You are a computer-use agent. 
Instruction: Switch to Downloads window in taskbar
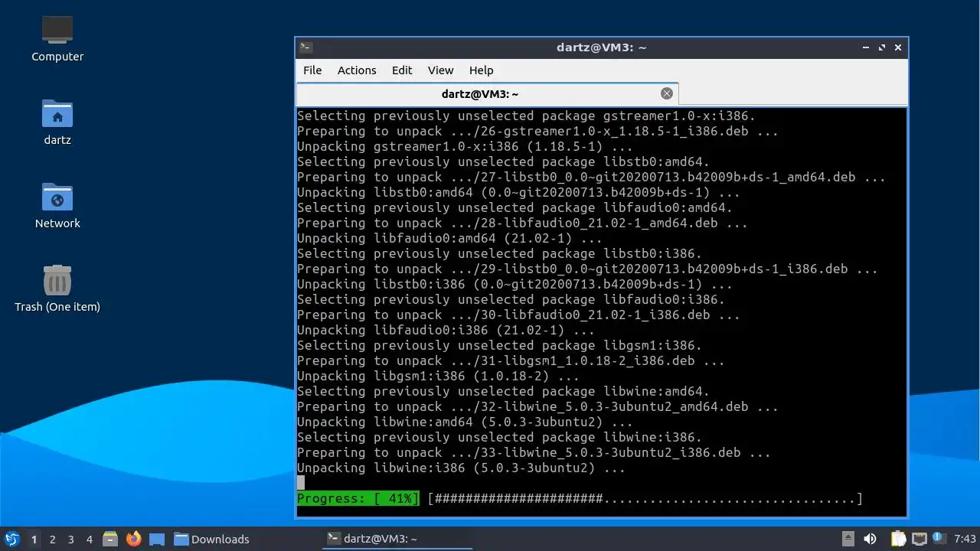click(x=212, y=539)
